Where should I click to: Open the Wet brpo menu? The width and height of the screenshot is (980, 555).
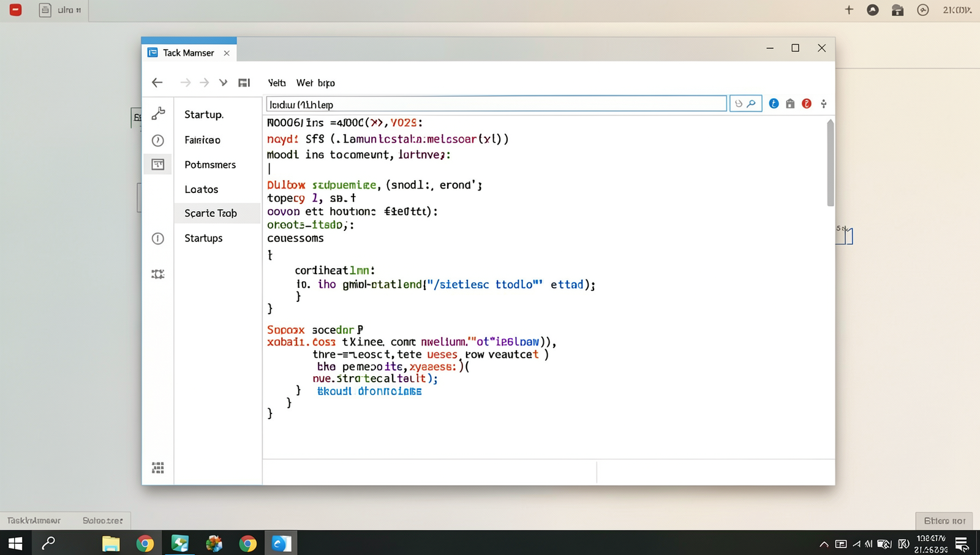click(315, 83)
